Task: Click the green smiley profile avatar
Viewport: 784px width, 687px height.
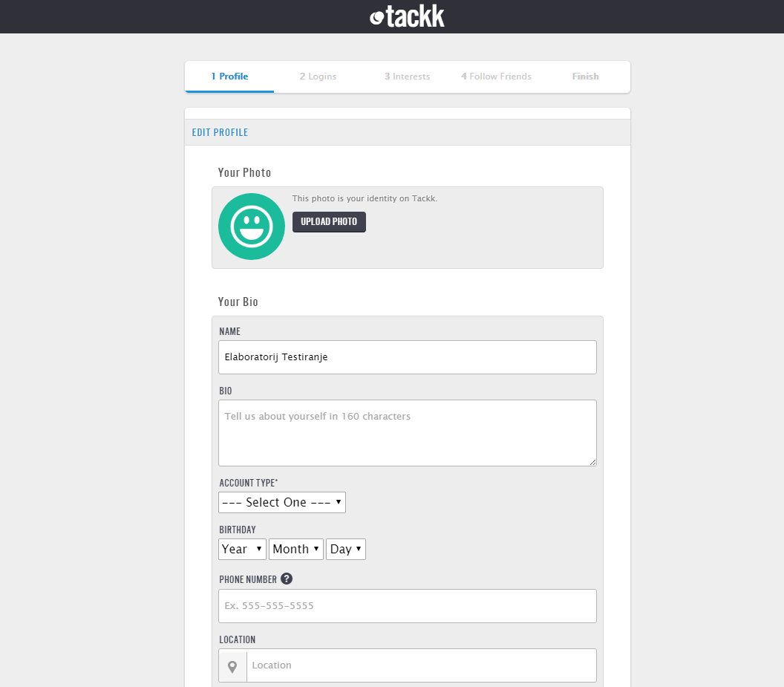Action: coord(252,227)
